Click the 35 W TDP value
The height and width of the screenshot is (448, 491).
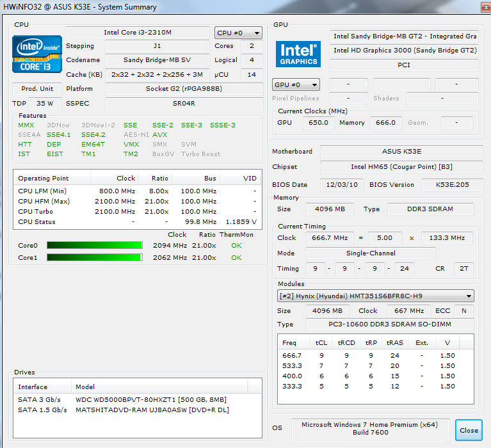coord(45,104)
